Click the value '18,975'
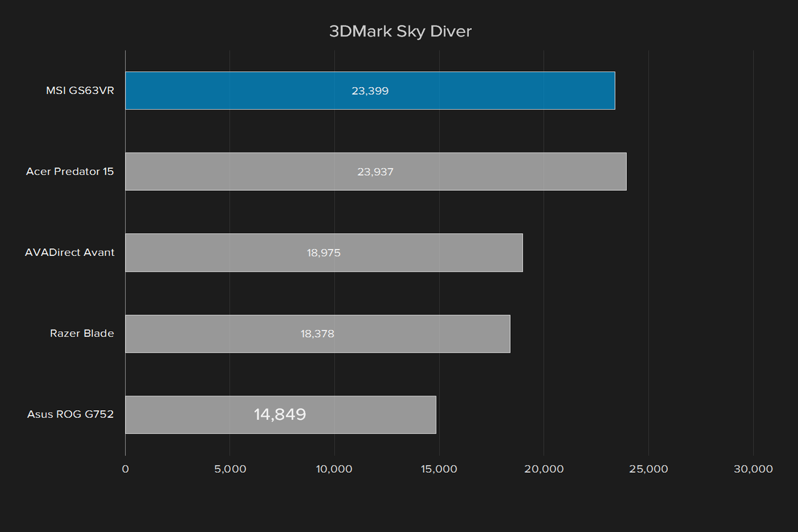798x532 pixels. (324, 253)
